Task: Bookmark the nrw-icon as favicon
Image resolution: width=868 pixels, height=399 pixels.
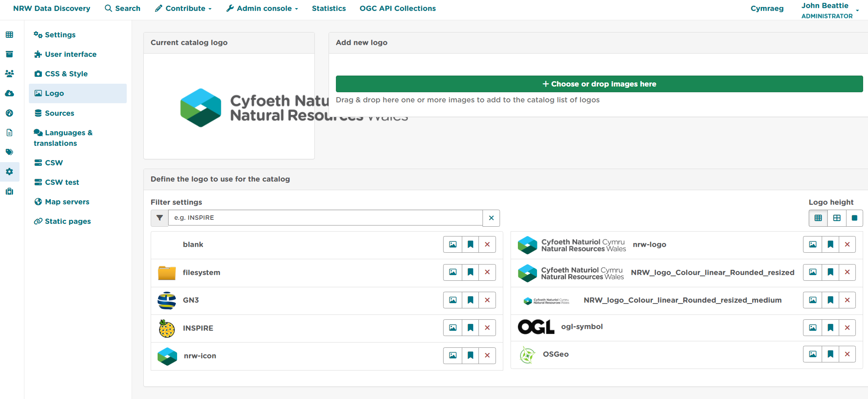Action: [x=470, y=356]
